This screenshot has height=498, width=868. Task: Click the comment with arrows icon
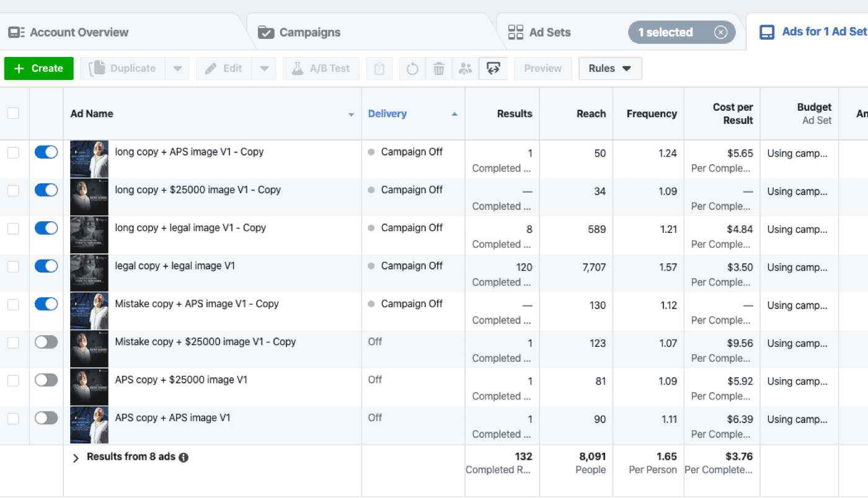(x=493, y=69)
